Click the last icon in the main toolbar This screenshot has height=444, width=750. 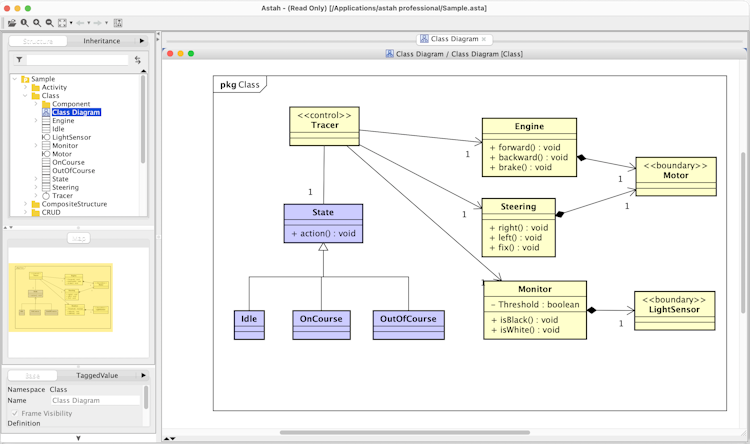click(118, 22)
